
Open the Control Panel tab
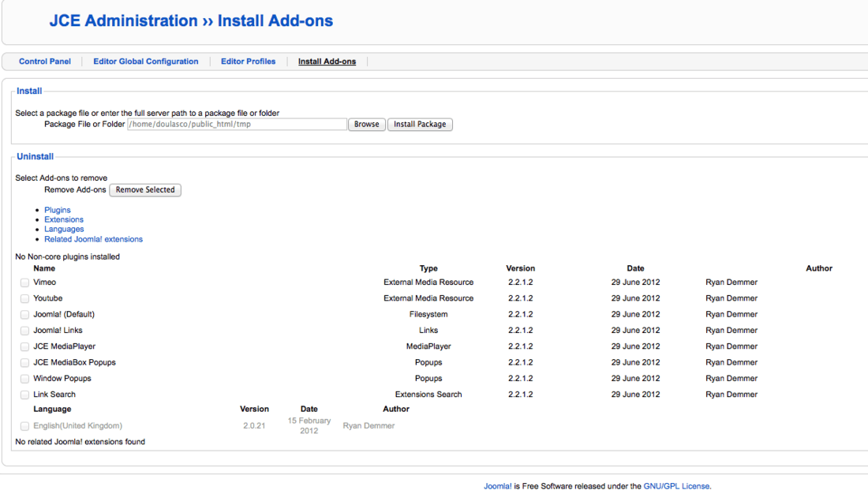click(x=45, y=62)
